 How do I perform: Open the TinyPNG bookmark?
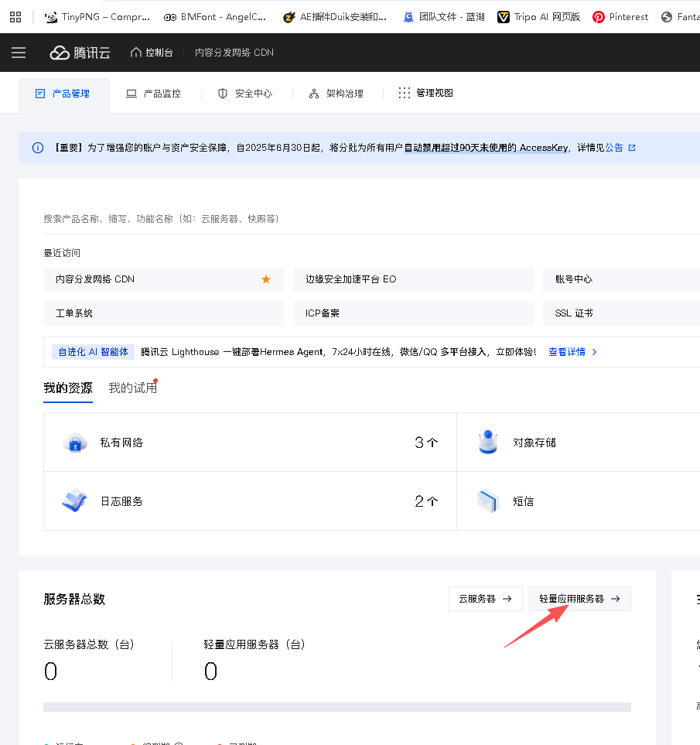tap(97, 17)
